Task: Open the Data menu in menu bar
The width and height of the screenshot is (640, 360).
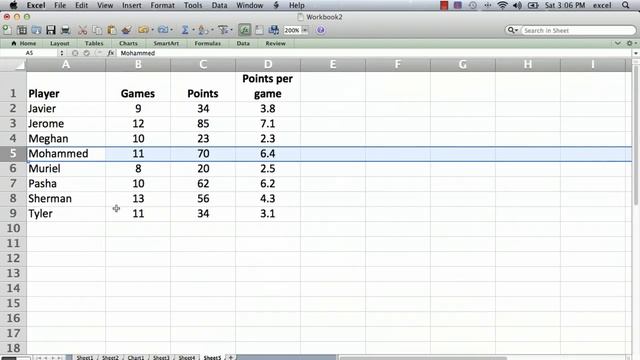Action: 219,5
